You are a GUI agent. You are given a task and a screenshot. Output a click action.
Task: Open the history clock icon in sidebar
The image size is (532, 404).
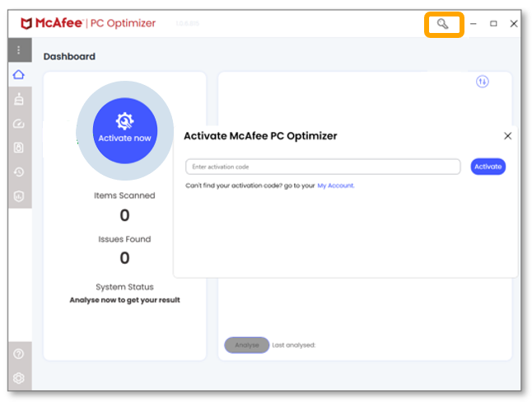[x=19, y=171]
